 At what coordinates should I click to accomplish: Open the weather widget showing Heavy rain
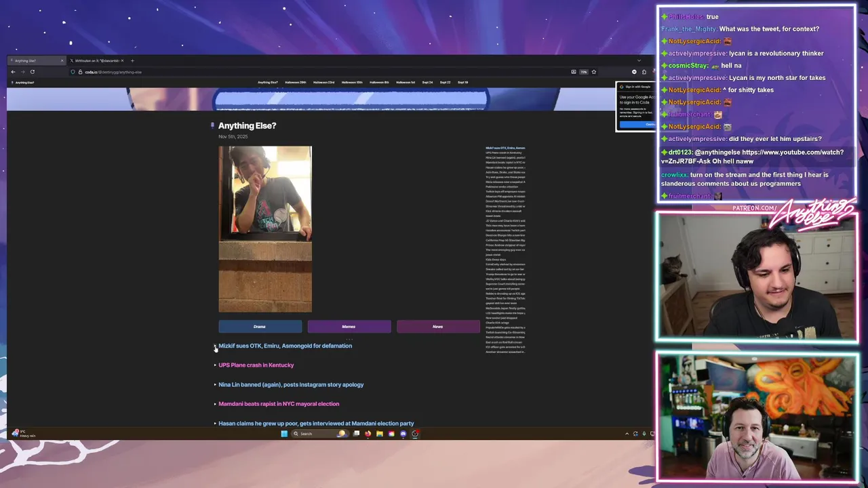23,434
